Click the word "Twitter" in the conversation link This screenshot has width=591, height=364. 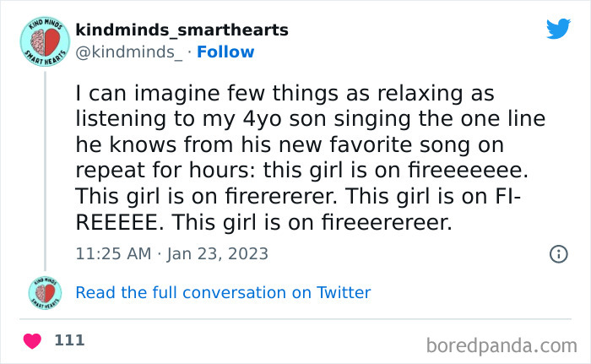click(343, 293)
